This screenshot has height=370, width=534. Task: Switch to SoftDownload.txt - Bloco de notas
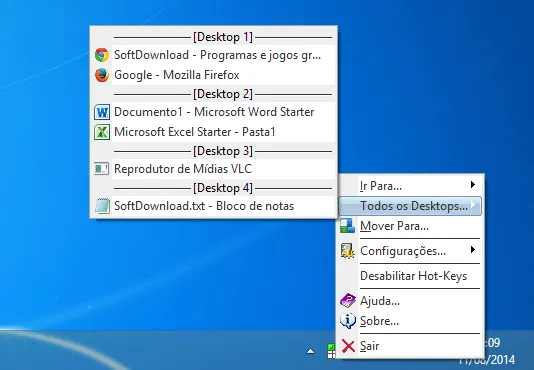click(x=214, y=206)
